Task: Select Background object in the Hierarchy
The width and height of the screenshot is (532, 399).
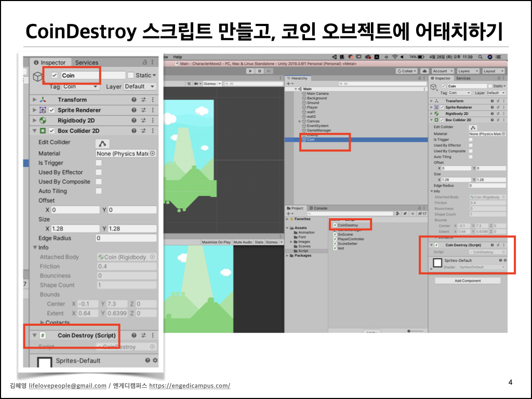Action: (316, 98)
